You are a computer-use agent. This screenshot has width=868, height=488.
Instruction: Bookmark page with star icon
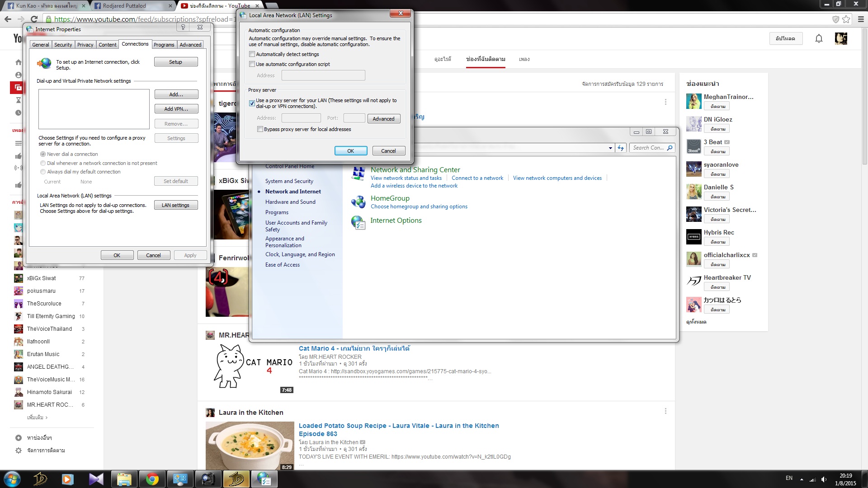point(846,19)
